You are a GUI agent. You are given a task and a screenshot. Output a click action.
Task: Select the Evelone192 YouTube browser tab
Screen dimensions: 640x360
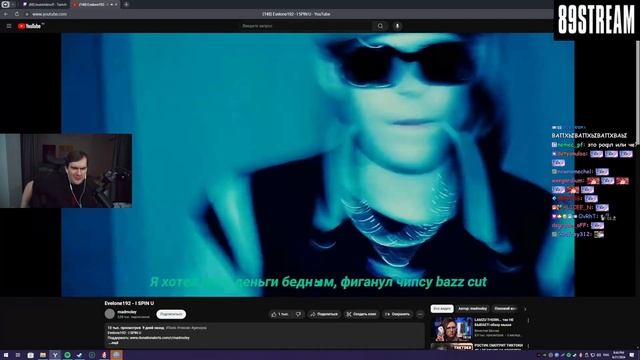94,4
